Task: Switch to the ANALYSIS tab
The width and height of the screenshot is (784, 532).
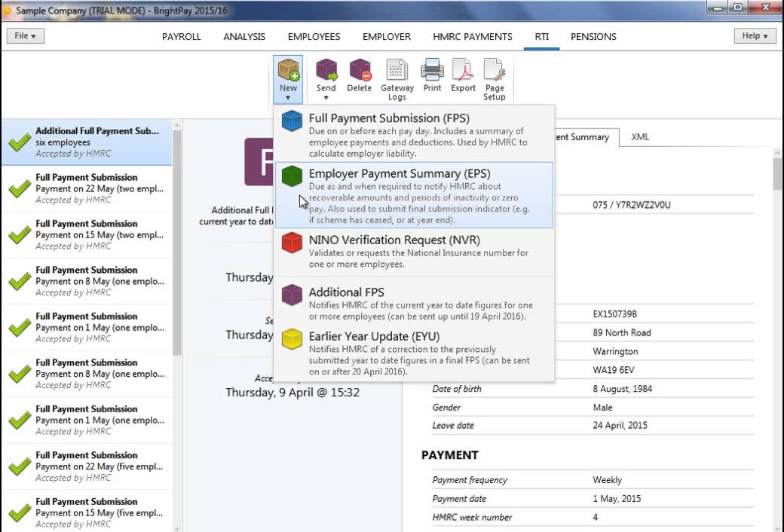Action: (244, 36)
